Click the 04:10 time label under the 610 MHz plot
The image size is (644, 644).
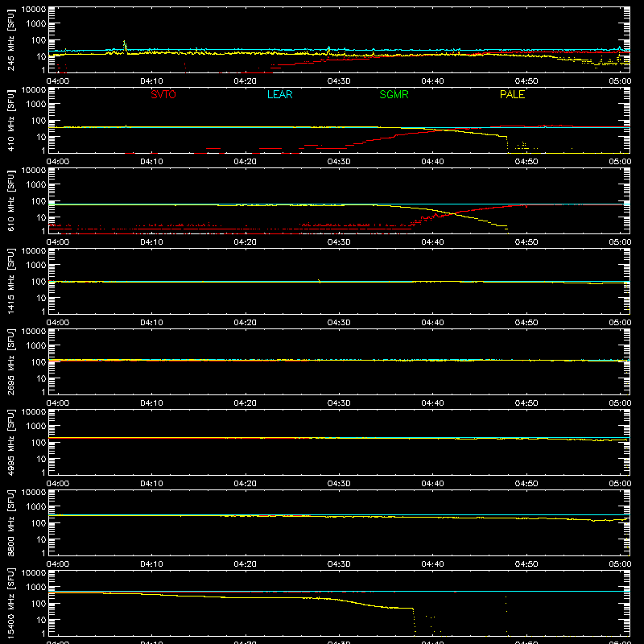click(151, 242)
